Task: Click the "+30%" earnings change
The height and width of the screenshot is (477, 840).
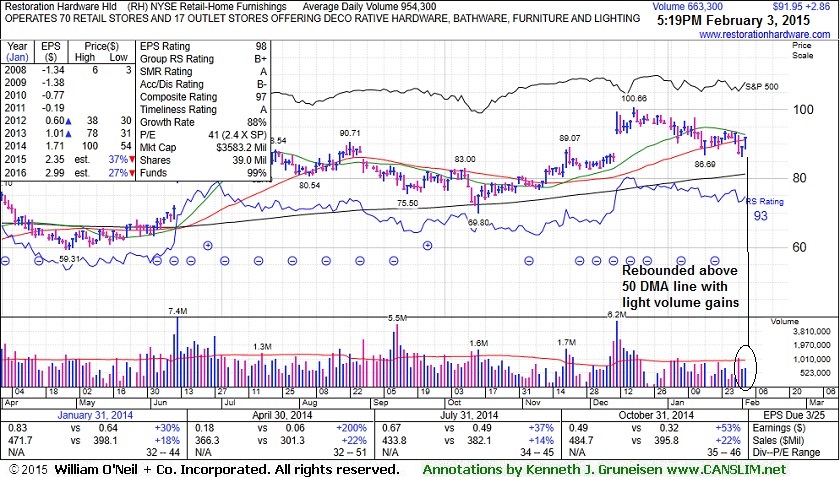Action: pyautogui.click(x=167, y=428)
